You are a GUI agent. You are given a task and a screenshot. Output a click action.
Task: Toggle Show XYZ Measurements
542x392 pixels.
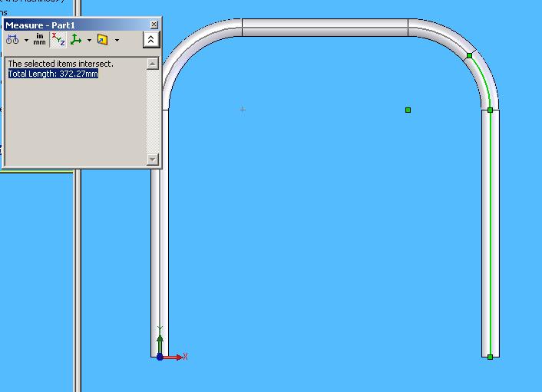click(58, 39)
